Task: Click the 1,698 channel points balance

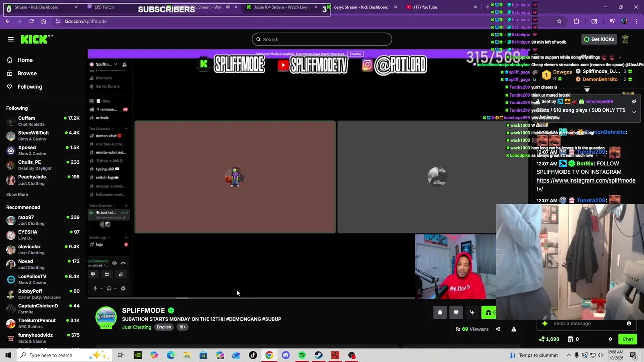Action: click(x=549, y=339)
